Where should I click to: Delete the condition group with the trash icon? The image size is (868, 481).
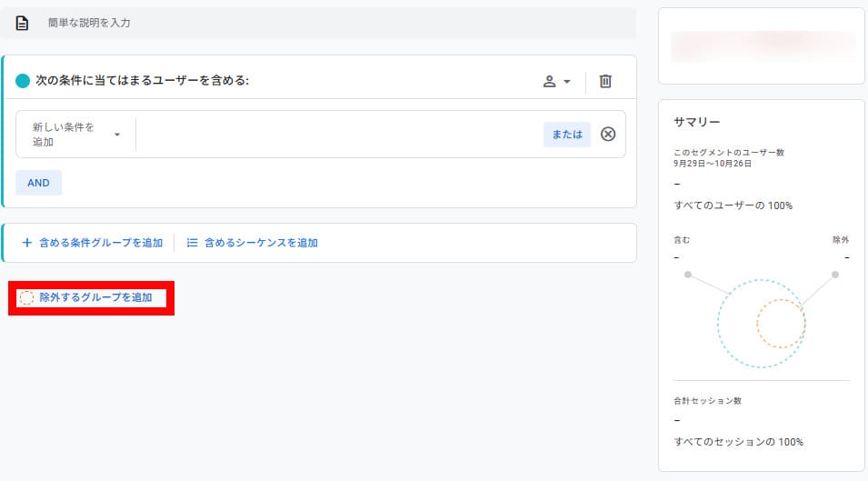(x=605, y=81)
